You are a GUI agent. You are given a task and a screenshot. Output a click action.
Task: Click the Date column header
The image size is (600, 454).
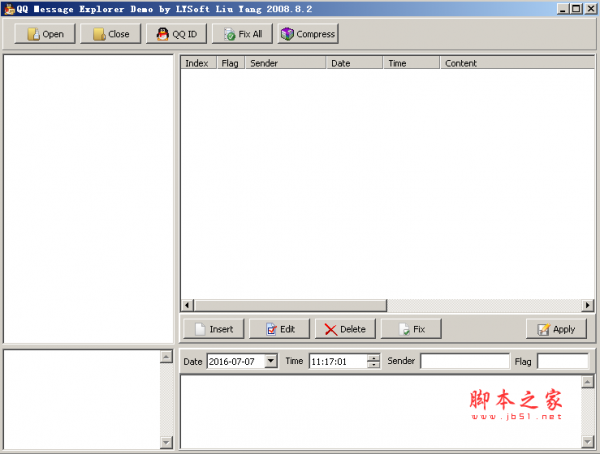tap(354, 63)
